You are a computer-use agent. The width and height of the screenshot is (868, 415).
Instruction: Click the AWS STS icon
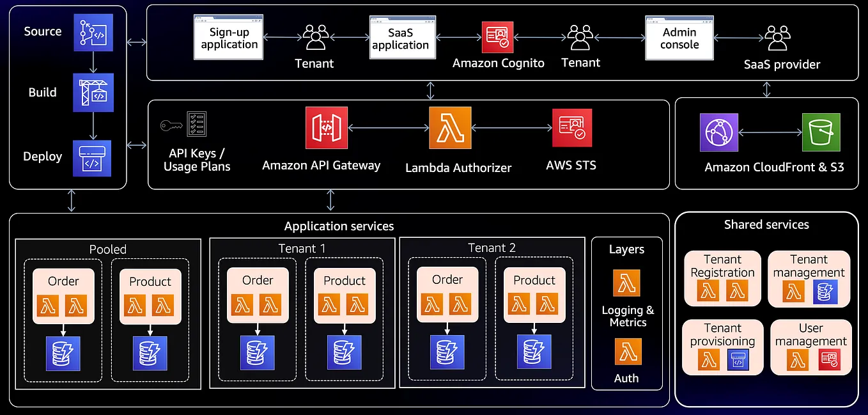click(x=571, y=127)
